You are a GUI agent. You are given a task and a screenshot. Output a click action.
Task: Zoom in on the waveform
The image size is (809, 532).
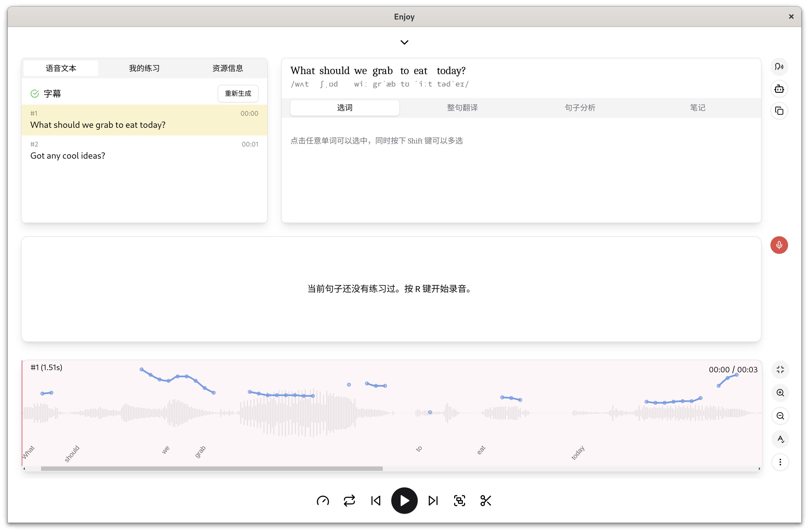point(780,393)
